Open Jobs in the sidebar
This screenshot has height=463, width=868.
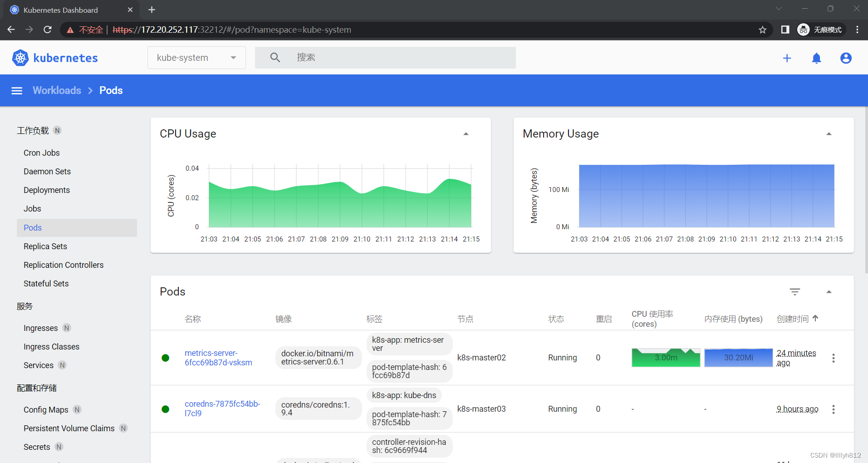[x=32, y=209]
